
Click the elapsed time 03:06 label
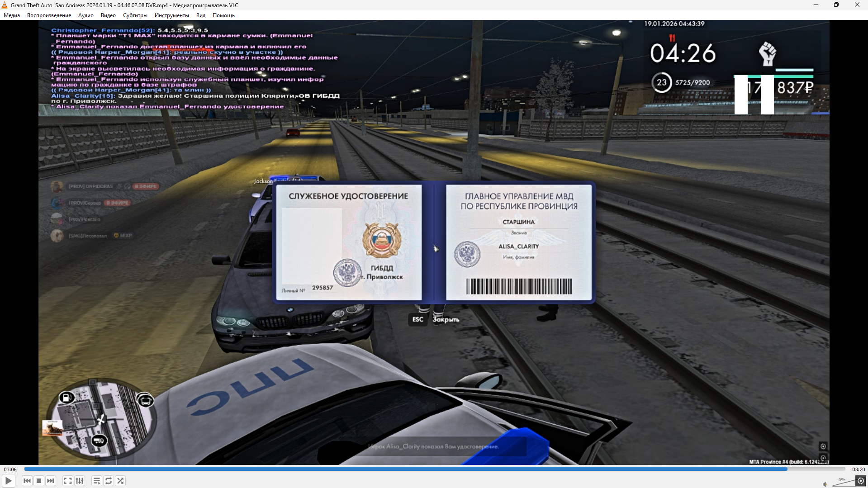[10, 469]
